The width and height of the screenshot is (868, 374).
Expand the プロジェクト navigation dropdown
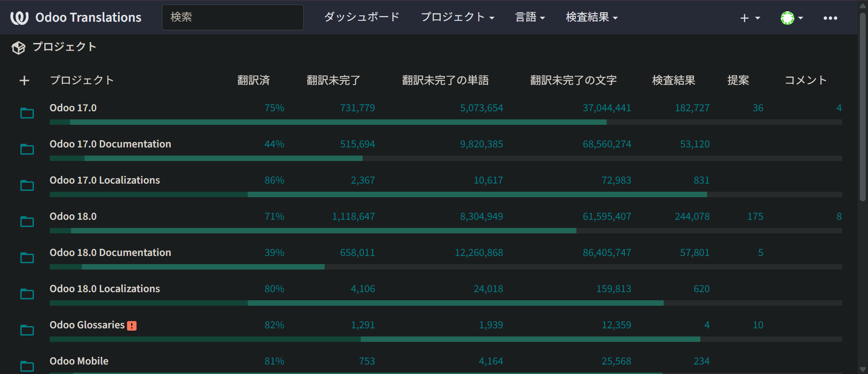458,17
